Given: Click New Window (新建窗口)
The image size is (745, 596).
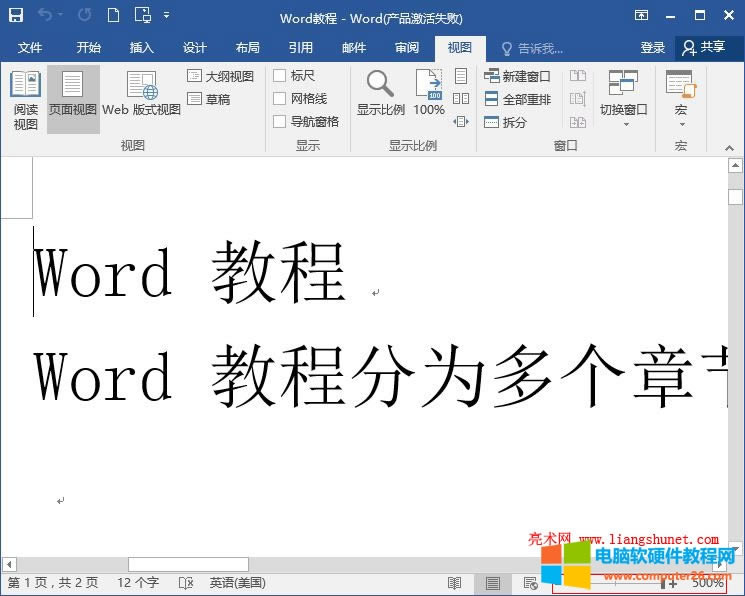Looking at the screenshot, I should (x=518, y=76).
